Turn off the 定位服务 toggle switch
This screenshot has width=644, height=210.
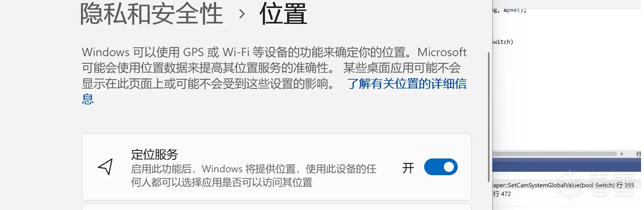pyautogui.click(x=441, y=167)
